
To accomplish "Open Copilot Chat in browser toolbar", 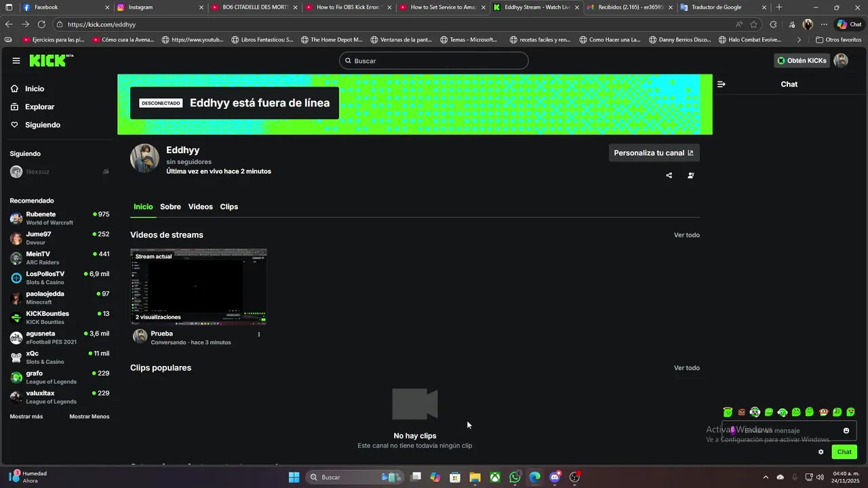I will coord(849,24).
